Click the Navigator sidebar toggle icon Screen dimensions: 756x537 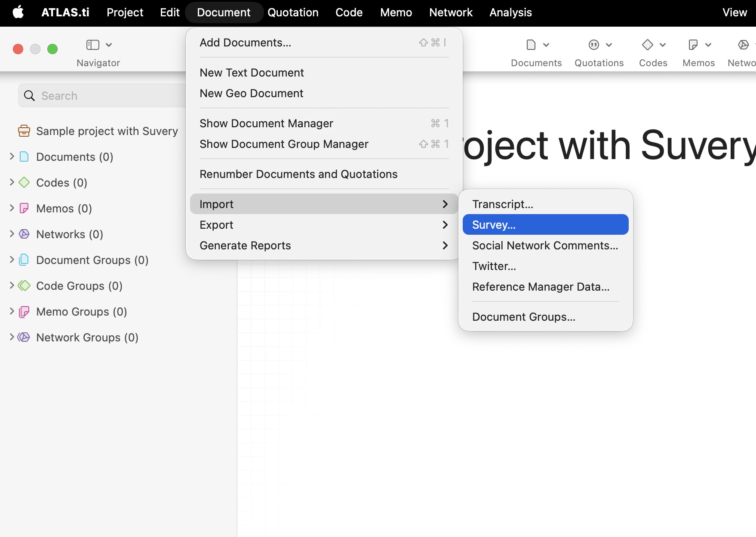[x=92, y=45]
